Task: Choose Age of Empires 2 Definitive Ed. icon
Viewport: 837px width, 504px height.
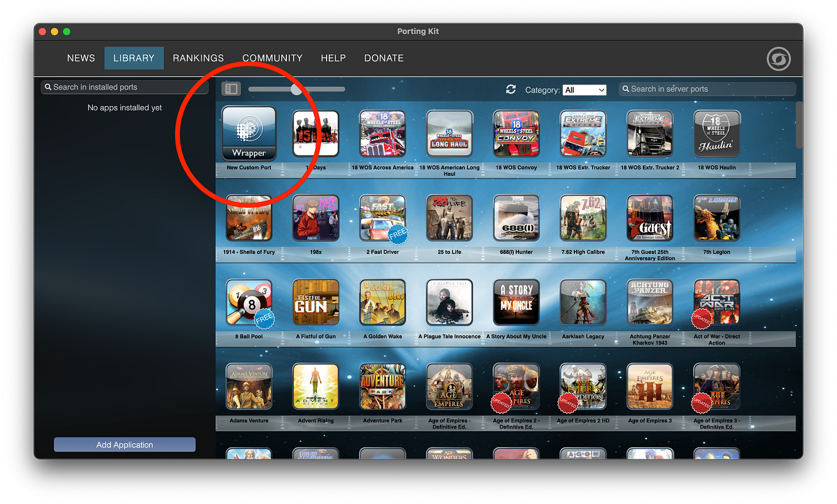Action: click(516, 386)
